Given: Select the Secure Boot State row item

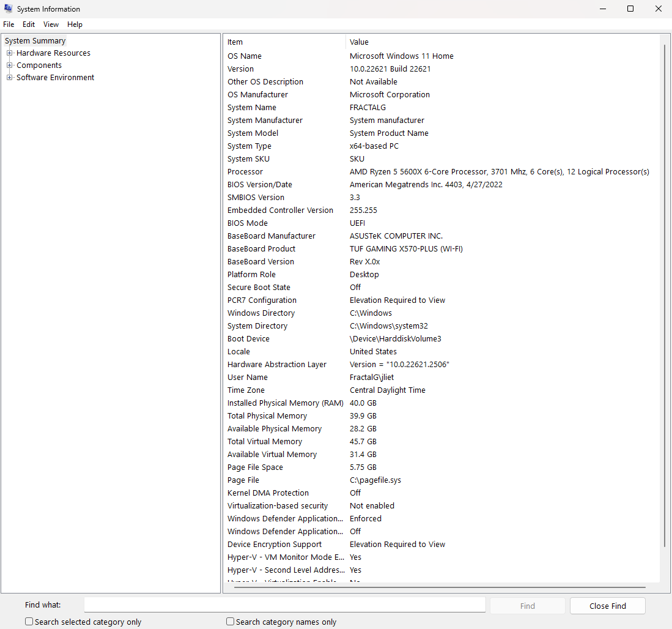Looking at the screenshot, I should tap(259, 288).
